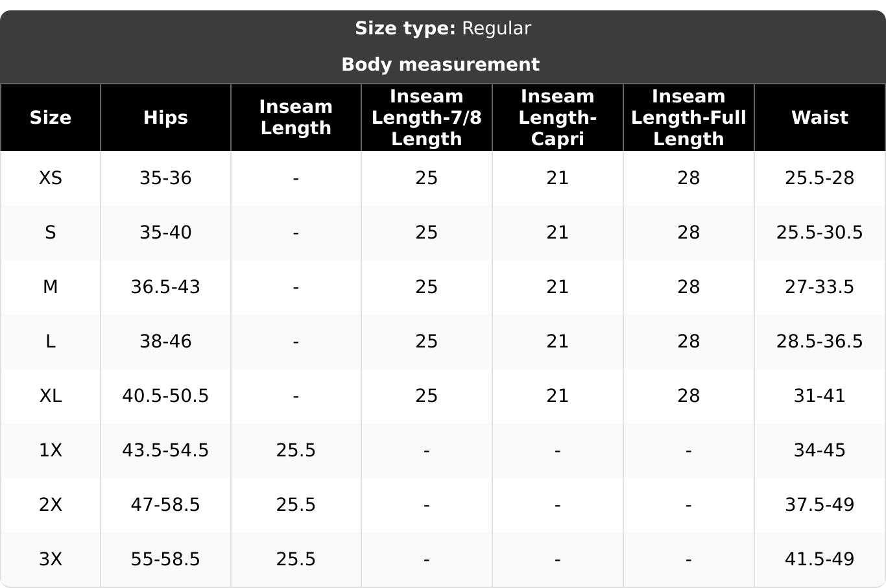Click waist value 25.5-28 for XS

pos(819,178)
